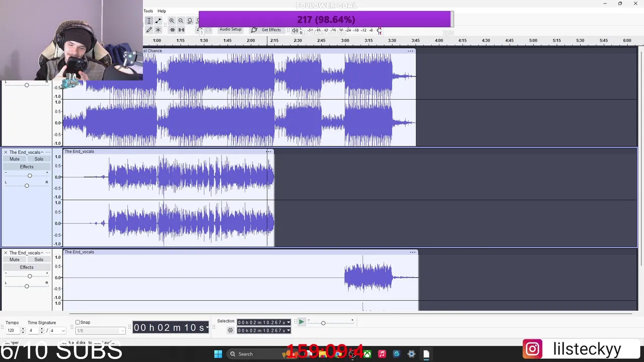644x362 pixels.
Task: Fit selection to width zoom icon
Action: 190,21
